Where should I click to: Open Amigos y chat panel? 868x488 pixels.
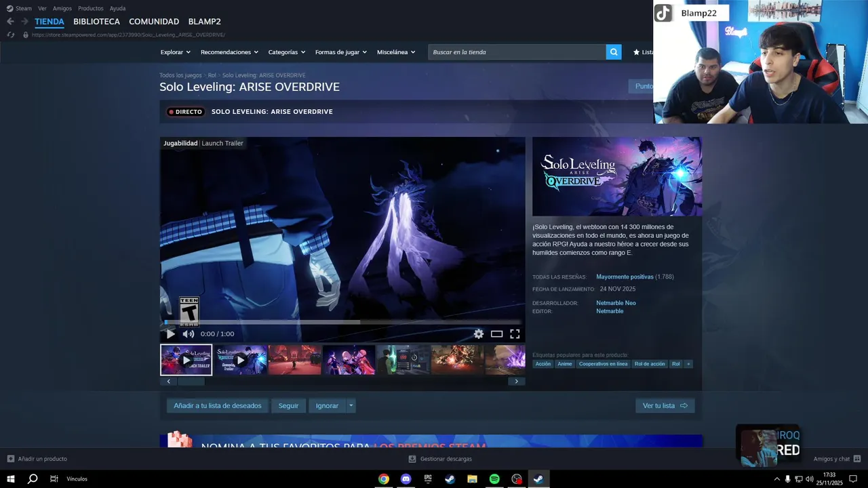click(837, 459)
